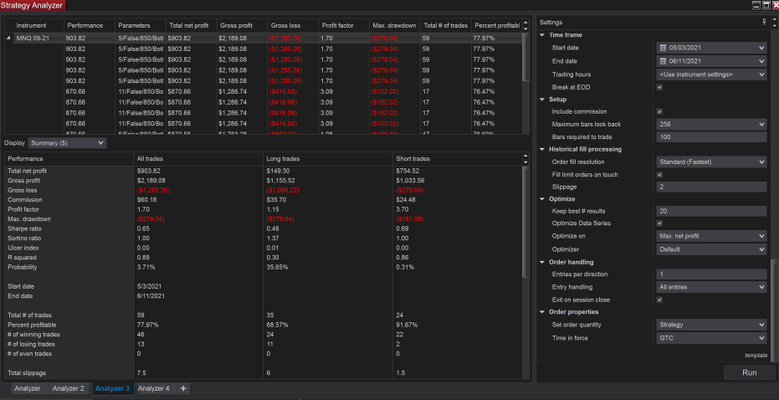Switch to the Analyzer 4 tab
The width and height of the screenshot is (779, 400).
pyautogui.click(x=154, y=388)
